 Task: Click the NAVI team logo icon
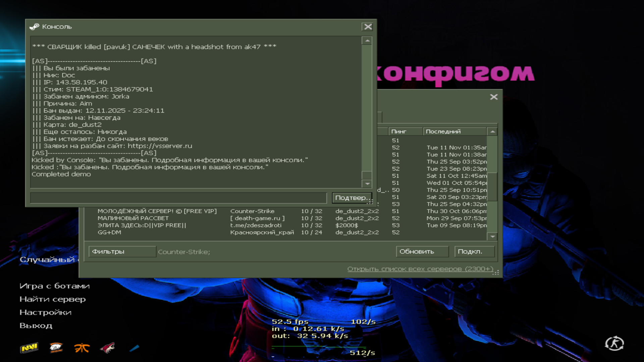(x=29, y=348)
